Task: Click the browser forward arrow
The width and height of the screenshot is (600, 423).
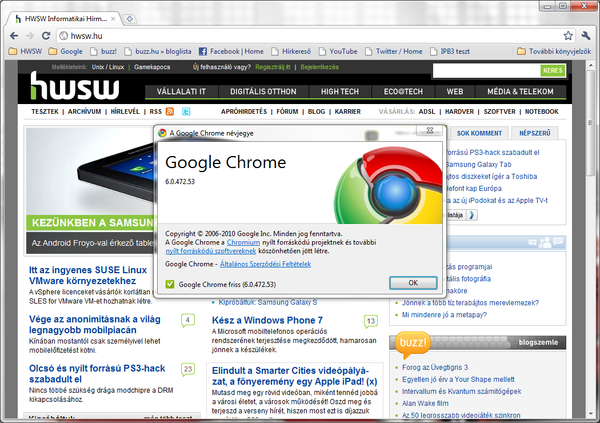Action: point(30,36)
